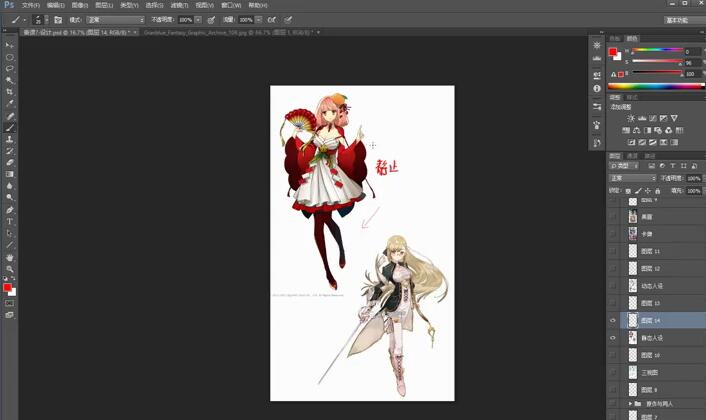The width and height of the screenshot is (706, 420).
Task: Select the Move tool
Action: (x=9, y=45)
